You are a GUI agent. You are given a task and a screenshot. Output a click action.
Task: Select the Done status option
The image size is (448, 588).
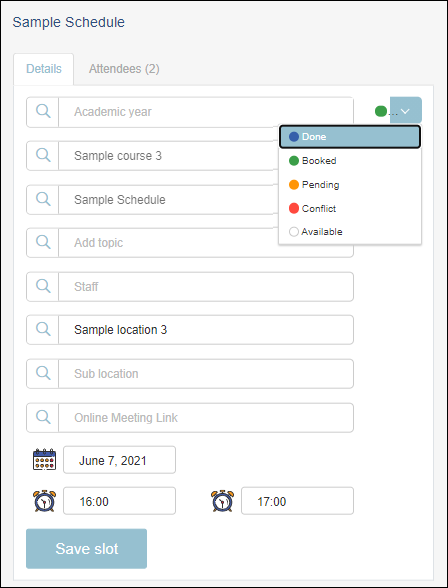point(350,137)
